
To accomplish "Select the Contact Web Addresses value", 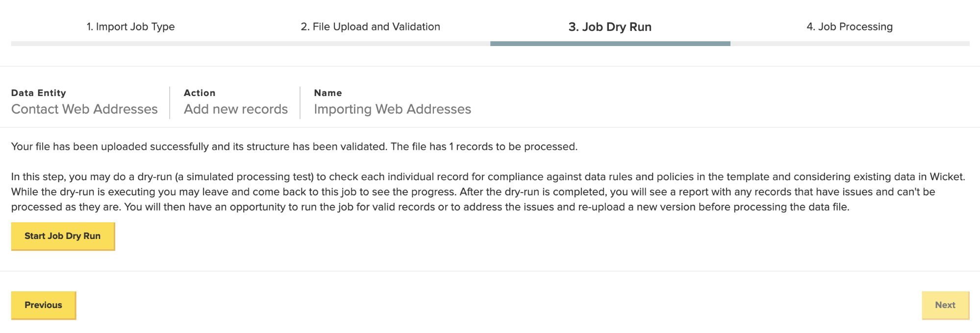I will click(84, 109).
